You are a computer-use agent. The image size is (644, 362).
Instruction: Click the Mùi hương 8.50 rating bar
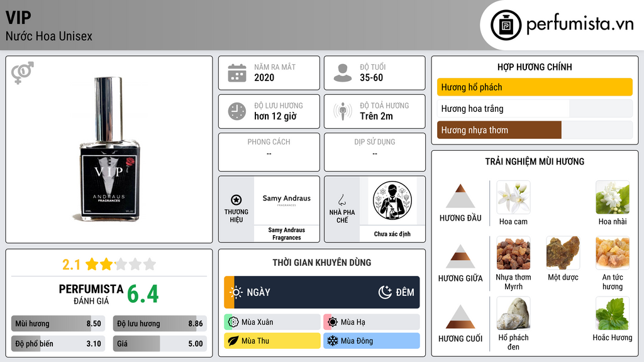coord(58,324)
